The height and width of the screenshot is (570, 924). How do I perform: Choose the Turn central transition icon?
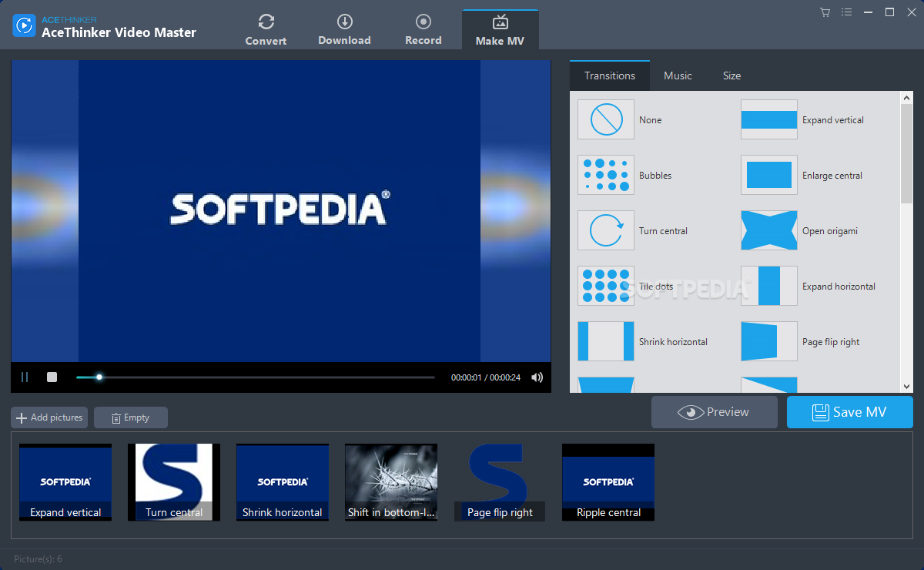tap(606, 230)
